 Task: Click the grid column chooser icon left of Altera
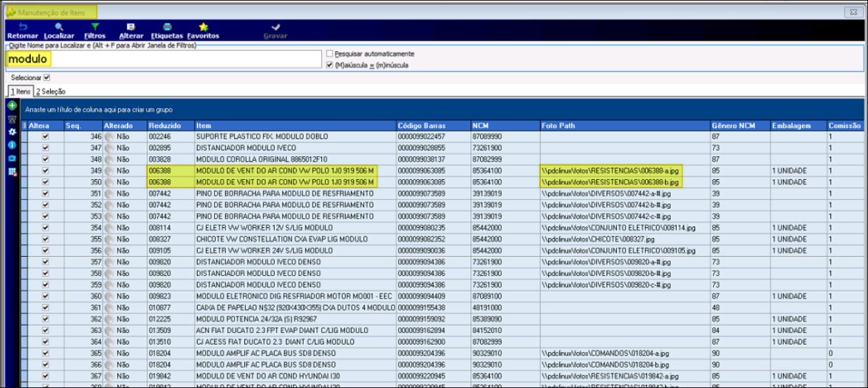pyautogui.click(x=24, y=126)
